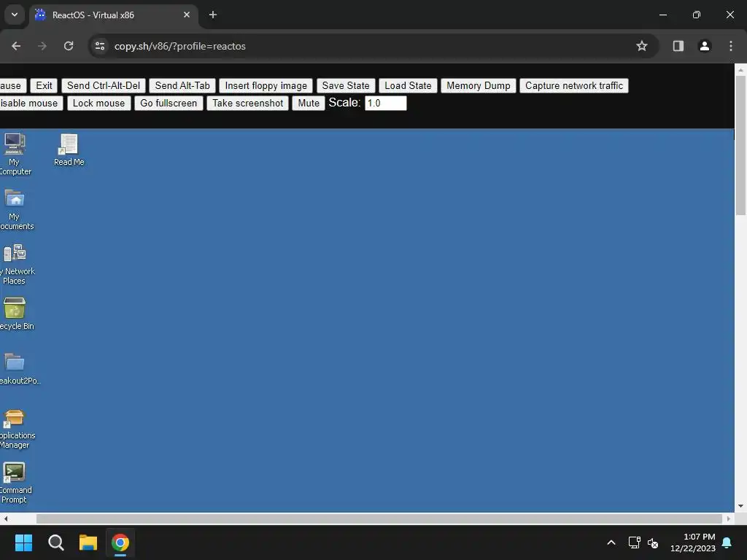Open Chrome side panel

678,46
